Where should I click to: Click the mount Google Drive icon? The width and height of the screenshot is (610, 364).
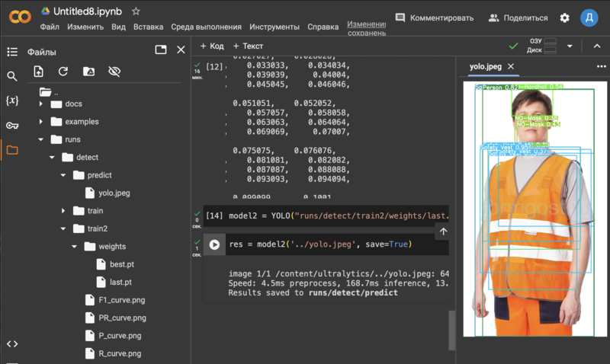click(x=88, y=72)
